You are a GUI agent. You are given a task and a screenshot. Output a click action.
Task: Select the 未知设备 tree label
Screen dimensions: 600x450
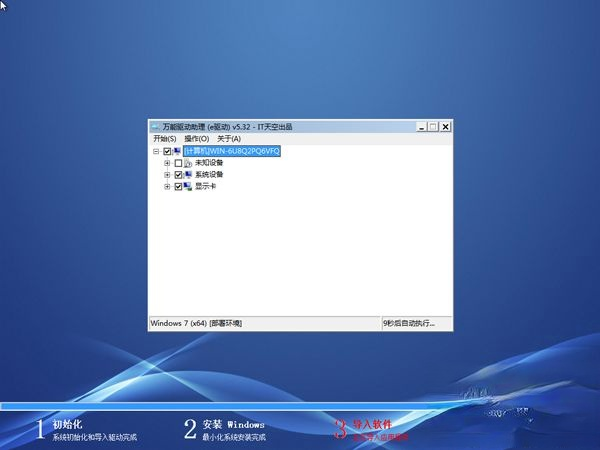[209, 163]
